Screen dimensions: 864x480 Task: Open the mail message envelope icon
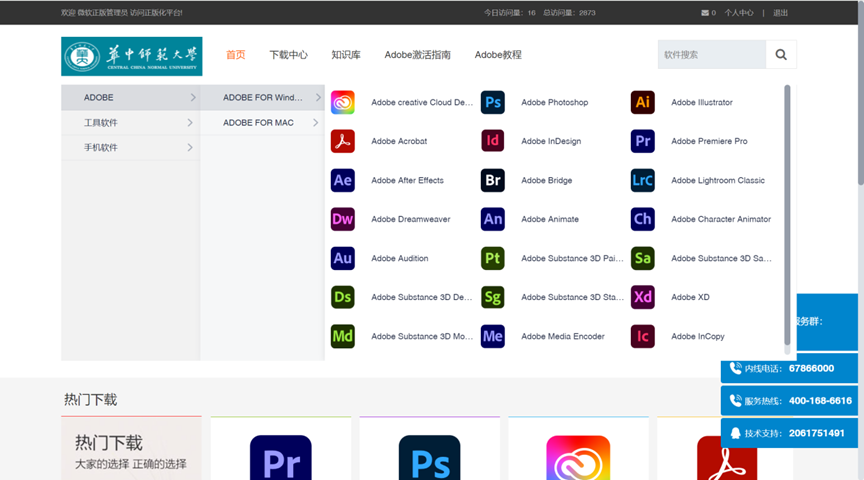(x=705, y=13)
